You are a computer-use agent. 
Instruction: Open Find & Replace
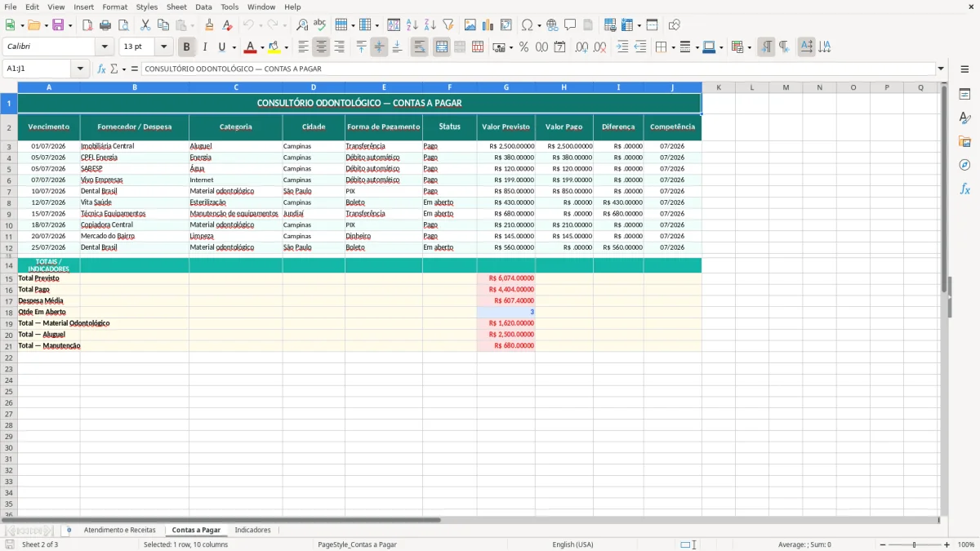(x=302, y=25)
